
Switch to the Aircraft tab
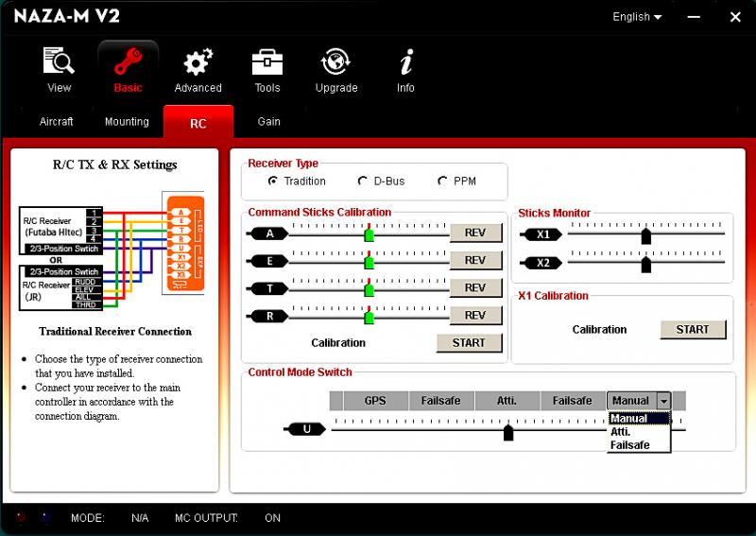point(57,122)
